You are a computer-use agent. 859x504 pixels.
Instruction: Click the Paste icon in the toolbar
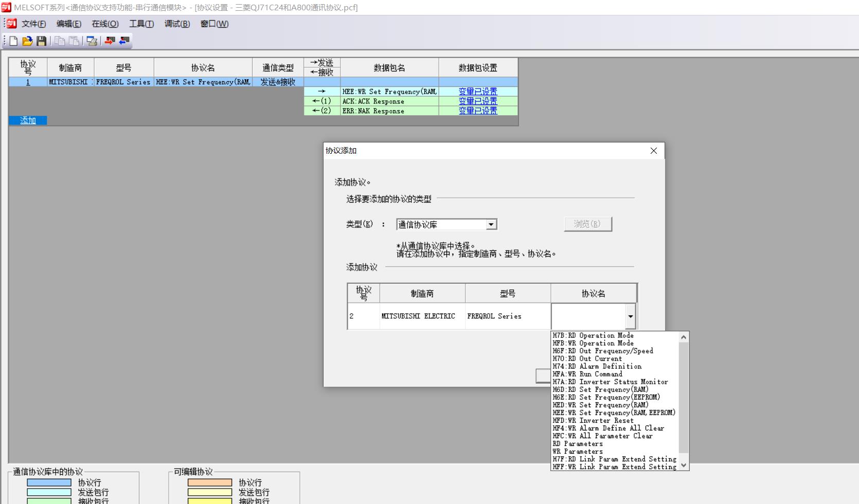(x=74, y=41)
